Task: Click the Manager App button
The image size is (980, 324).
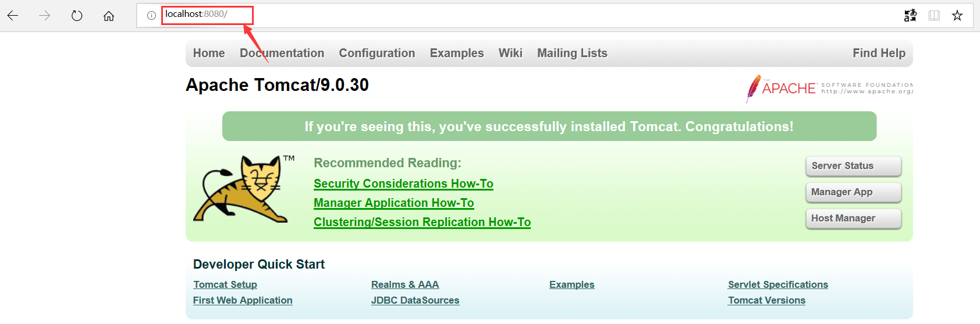Action: pyautogui.click(x=854, y=192)
